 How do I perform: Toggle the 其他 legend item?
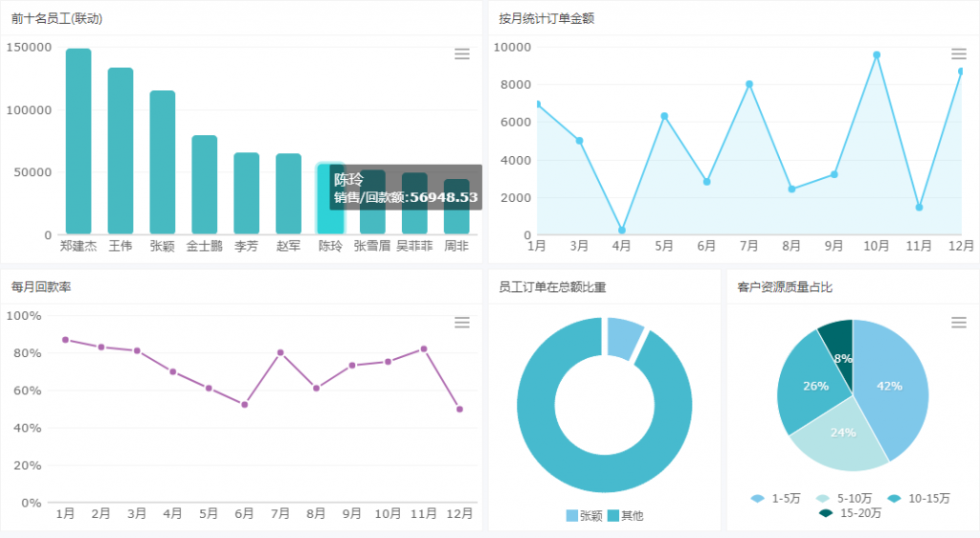(x=625, y=516)
